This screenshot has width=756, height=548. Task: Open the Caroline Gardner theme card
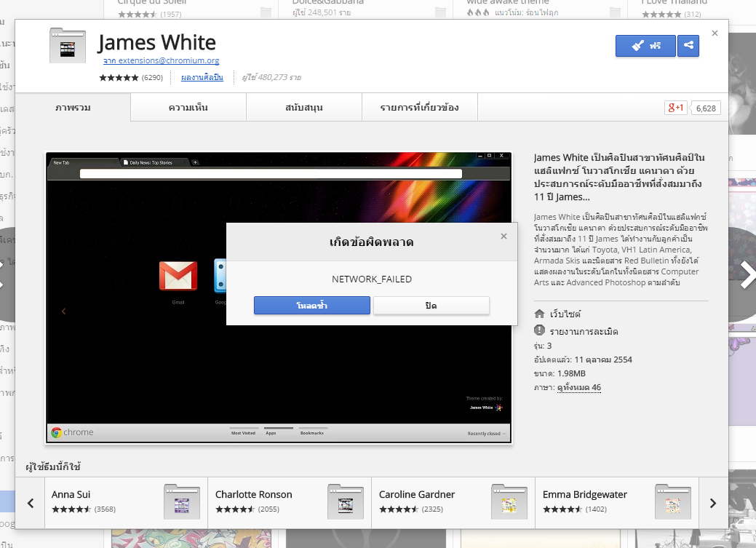[454, 503]
